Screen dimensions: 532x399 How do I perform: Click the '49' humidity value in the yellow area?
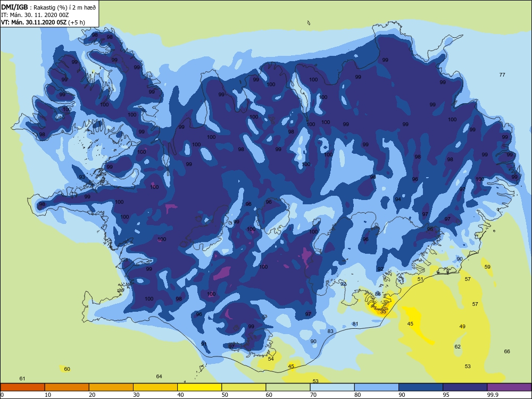[462, 327]
